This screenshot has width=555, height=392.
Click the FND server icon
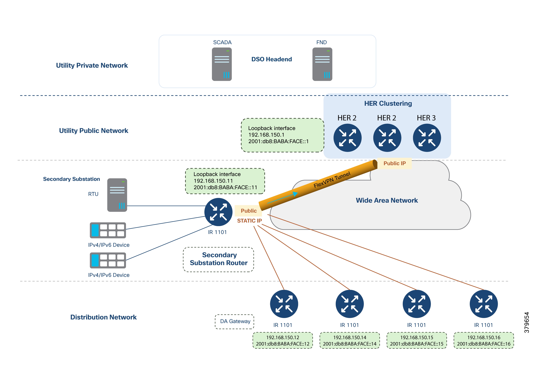click(x=322, y=64)
